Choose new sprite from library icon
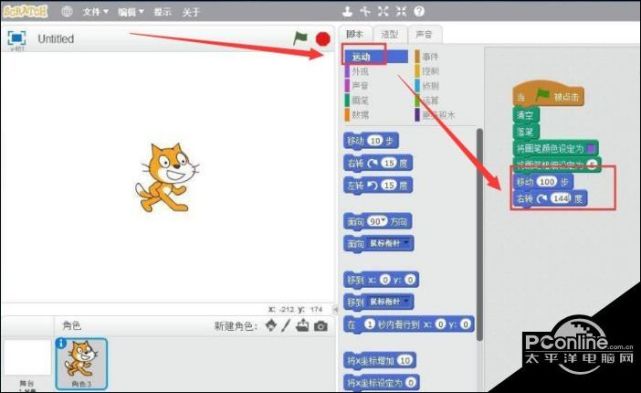The width and height of the screenshot is (641, 393). point(271,326)
